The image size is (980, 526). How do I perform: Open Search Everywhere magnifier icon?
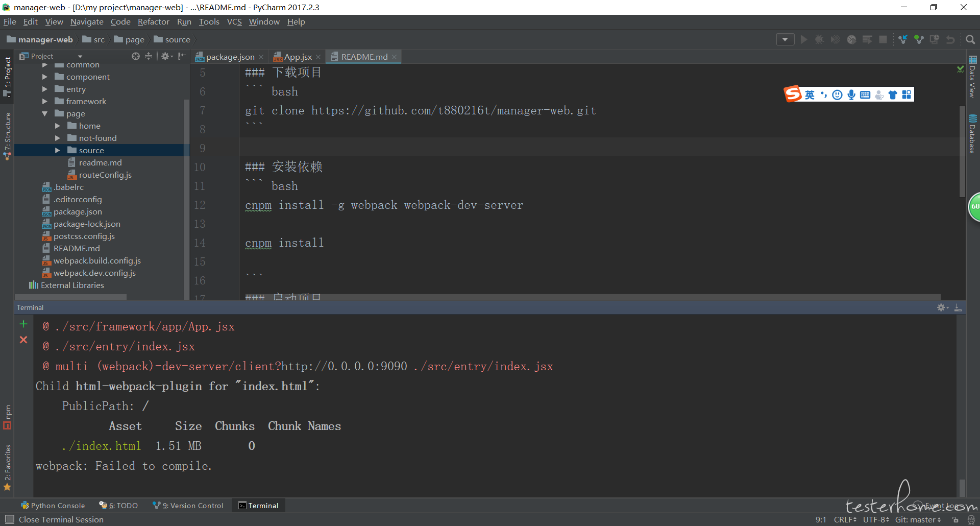970,39
